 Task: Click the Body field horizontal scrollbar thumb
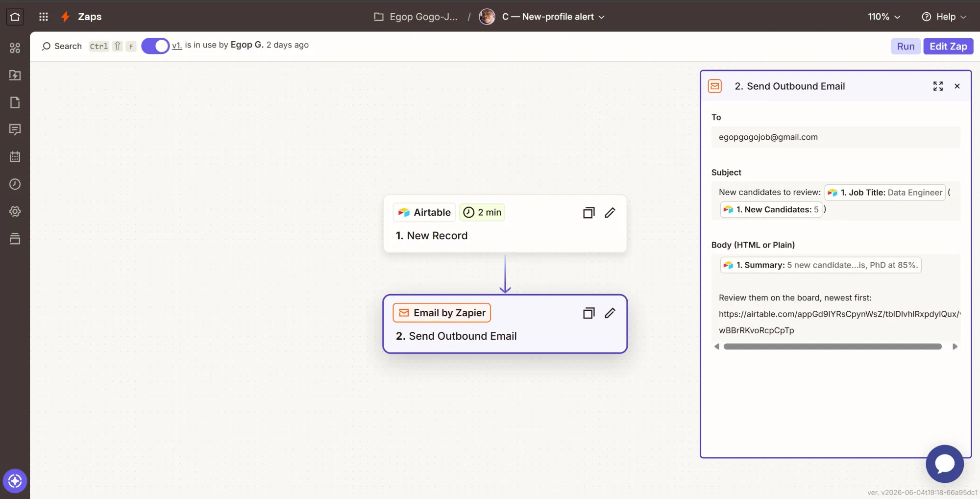click(x=833, y=347)
